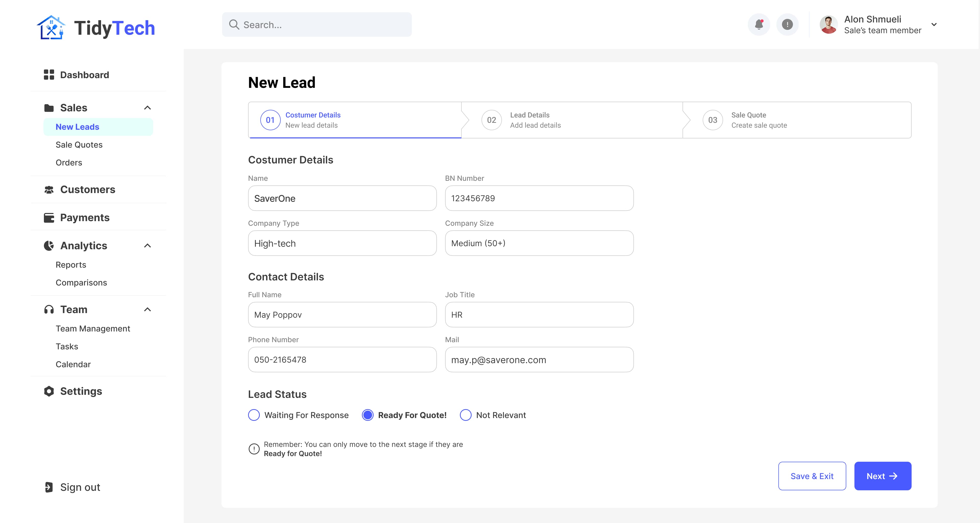The height and width of the screenshot is (523, 980).
Task: Open the Company Size field
Action: click(539, 243)
